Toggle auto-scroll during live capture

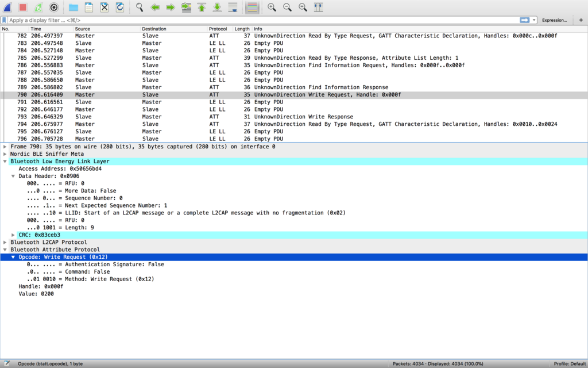click(233, 7)
